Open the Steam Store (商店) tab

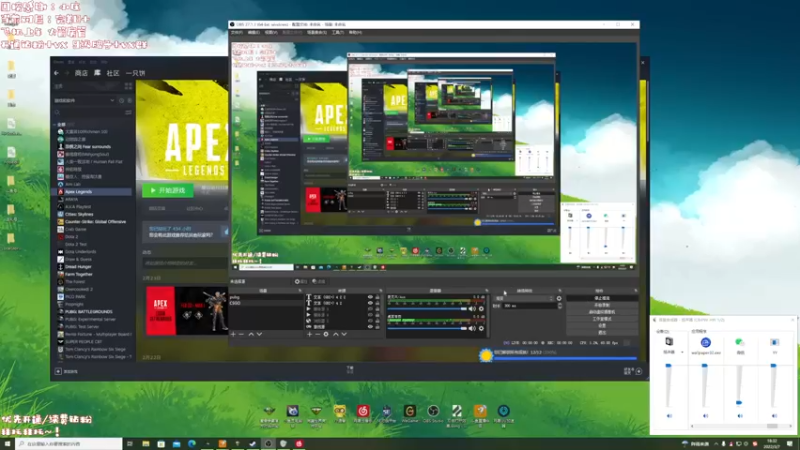pyautogui.click(x=81, y=73)
